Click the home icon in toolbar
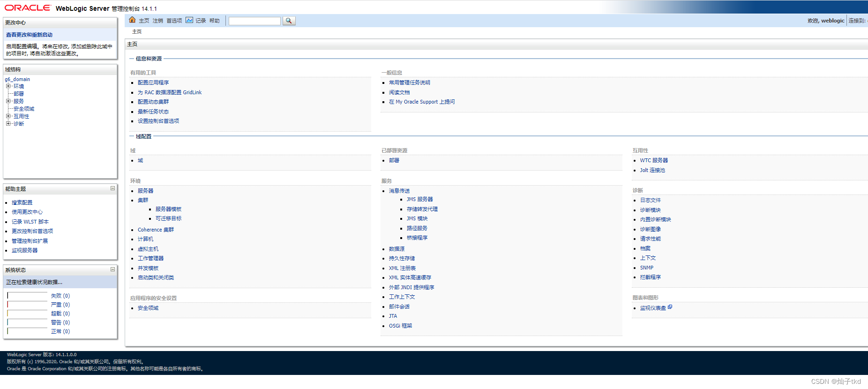Image resolution: width=868 pixels, height=389 pixels. 132,20
